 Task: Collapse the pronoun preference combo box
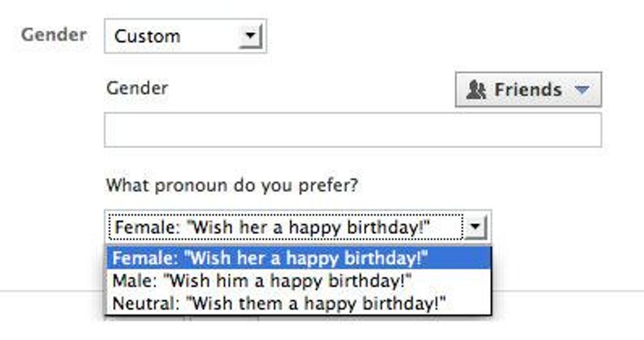[298, 228]
